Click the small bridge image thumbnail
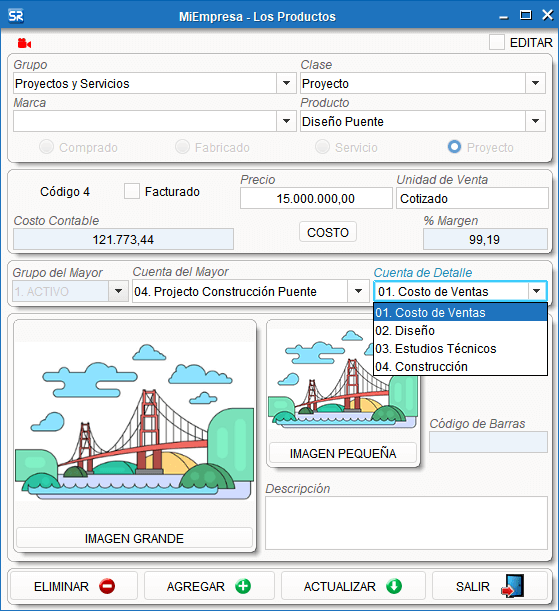The width and height of the screenshot is (559, 611). coord(343,380)
